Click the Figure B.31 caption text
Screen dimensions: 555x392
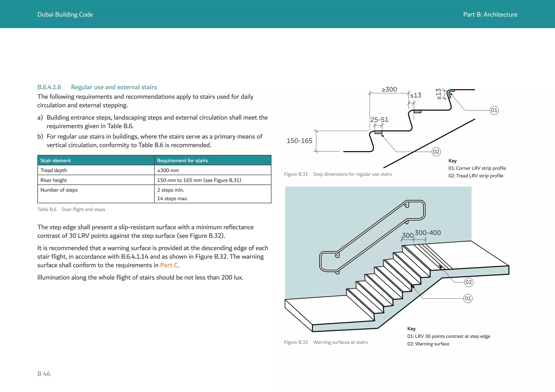point(338,174)
